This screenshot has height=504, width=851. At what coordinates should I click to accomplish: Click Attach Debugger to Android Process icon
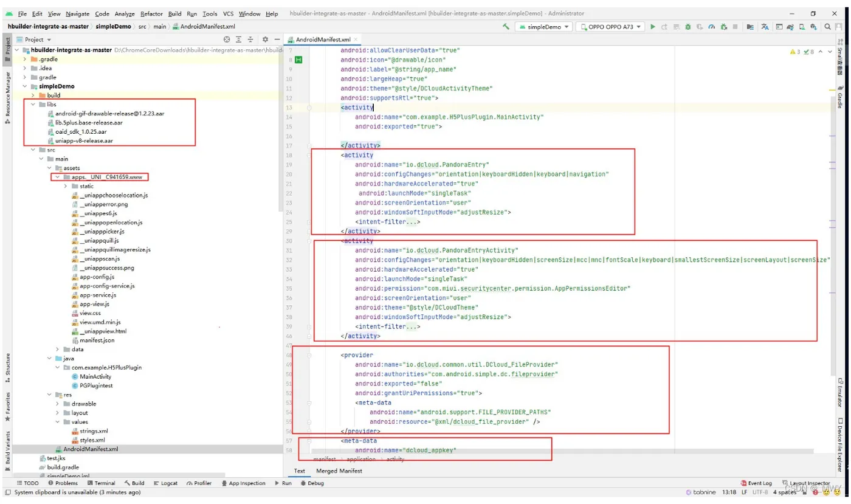pyautogui.click(x=723, y=27)
